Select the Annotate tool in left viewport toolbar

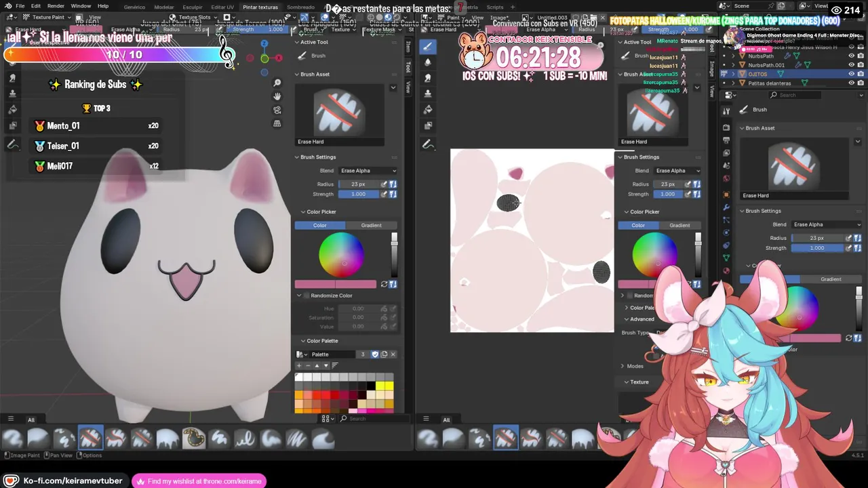12,144
